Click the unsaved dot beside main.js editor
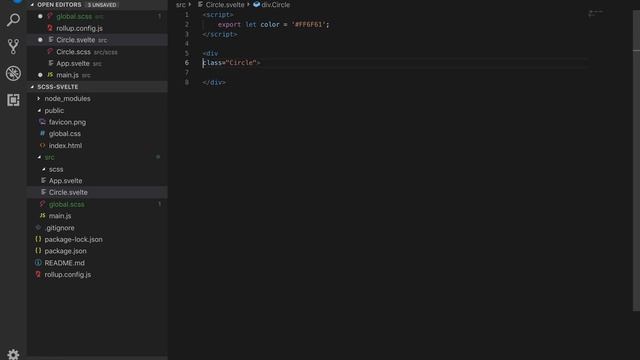The width and height of the screenshot is (640, 360). pyautogui.click(x=40, y=75)
